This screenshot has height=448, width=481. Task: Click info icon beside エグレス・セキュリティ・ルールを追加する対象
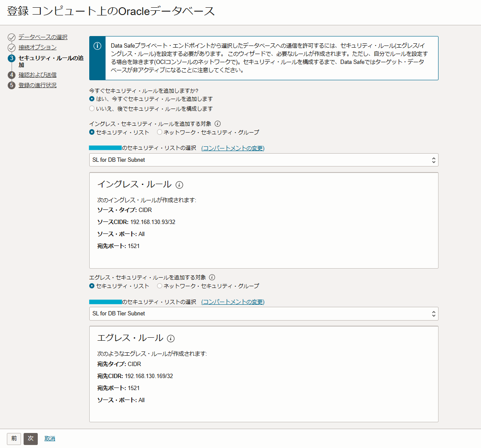point(212,277)
